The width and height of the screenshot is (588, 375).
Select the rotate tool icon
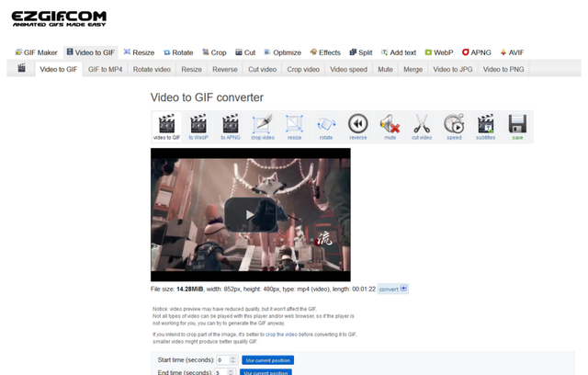point(326,127)
